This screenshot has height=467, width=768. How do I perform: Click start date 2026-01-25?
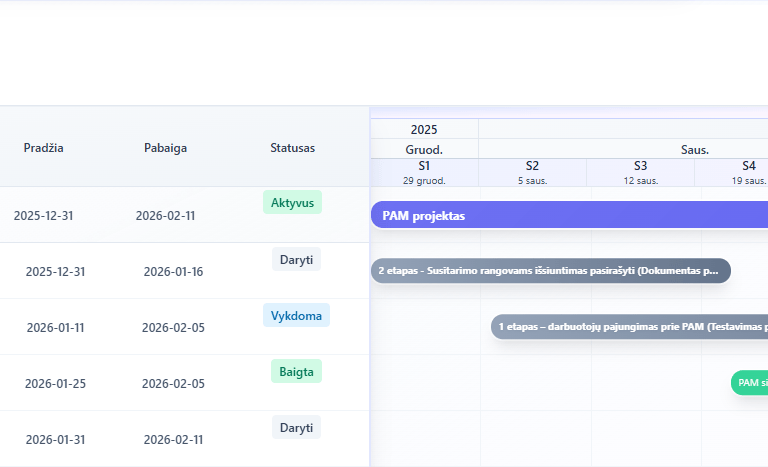55,383
